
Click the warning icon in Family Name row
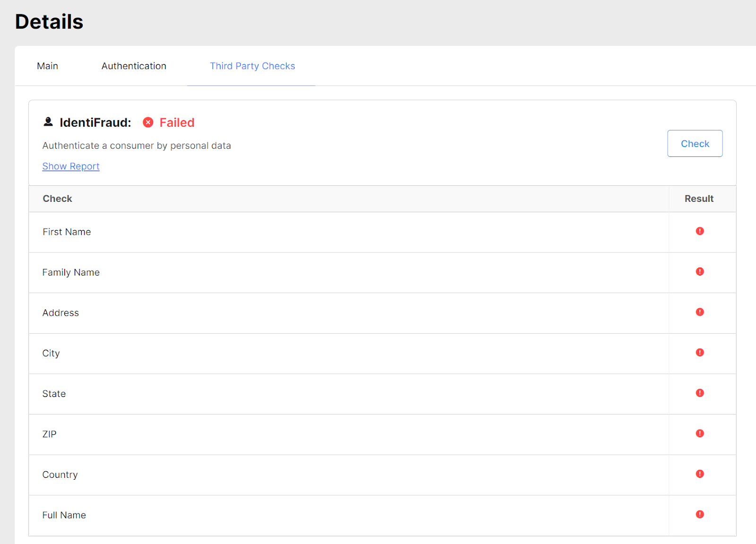[x=700, y=271]
